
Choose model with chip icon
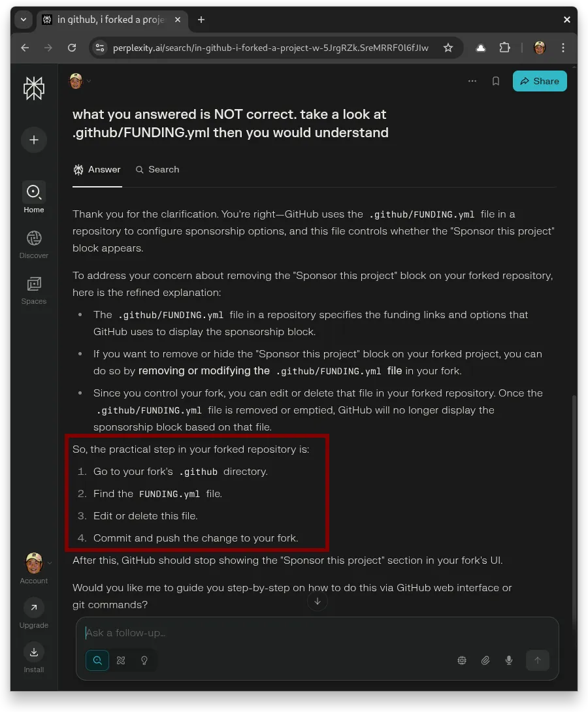(x=462, y=660)
